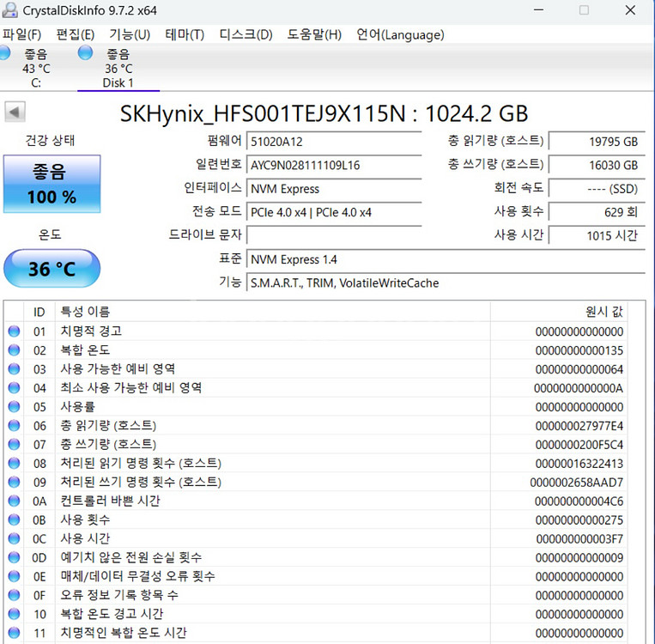Click raw value 00000027977E4

click(579, 426)
